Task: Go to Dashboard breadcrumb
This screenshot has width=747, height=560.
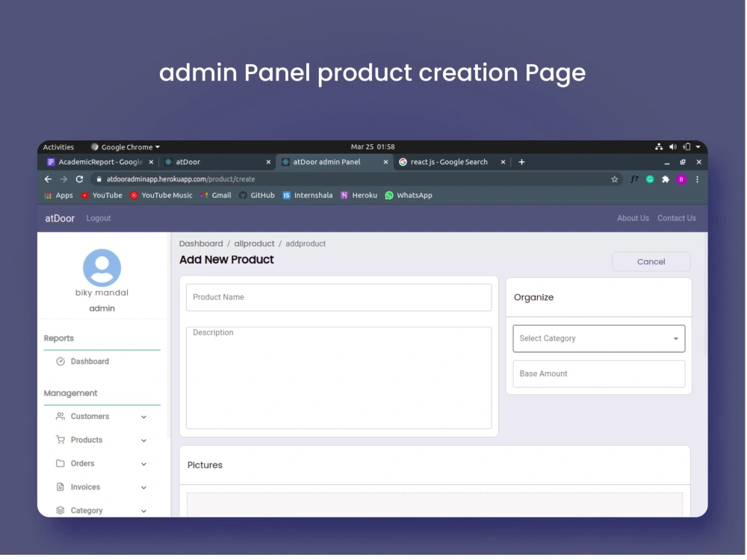Action: pos(201,244)
